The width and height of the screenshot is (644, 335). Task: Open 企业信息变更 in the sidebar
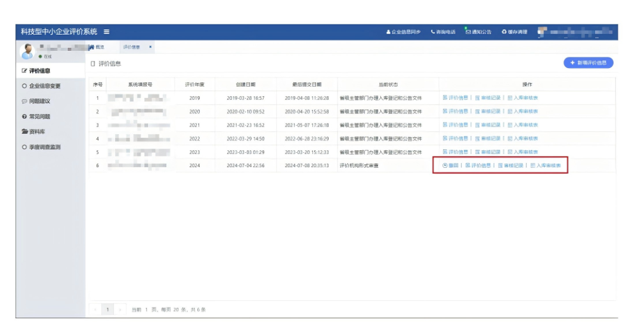[41, 86]
